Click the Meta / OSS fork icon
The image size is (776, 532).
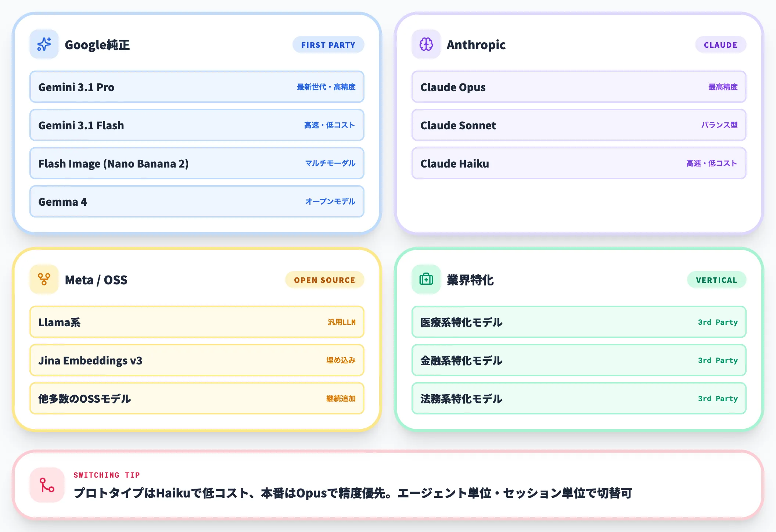tap(44, 280)
